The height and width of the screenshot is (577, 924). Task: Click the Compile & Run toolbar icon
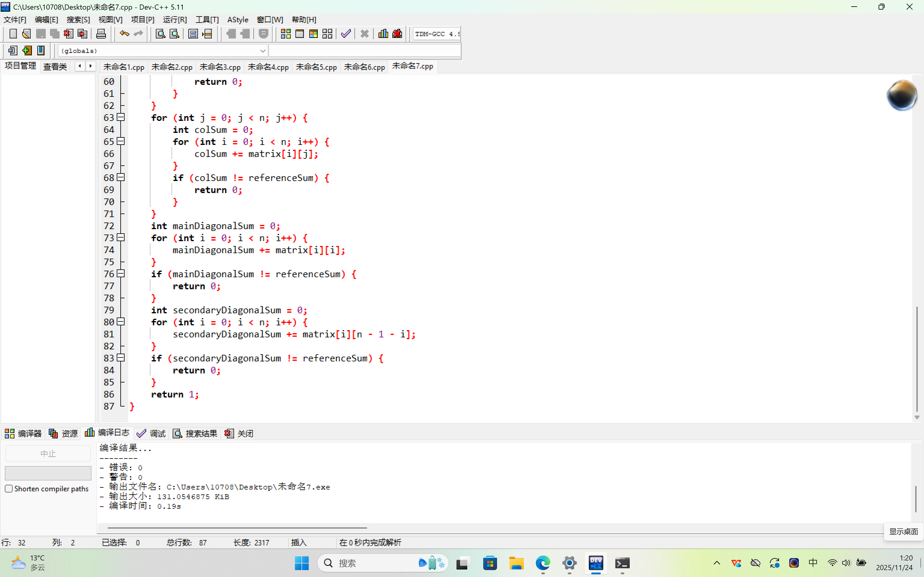(314, 34)
